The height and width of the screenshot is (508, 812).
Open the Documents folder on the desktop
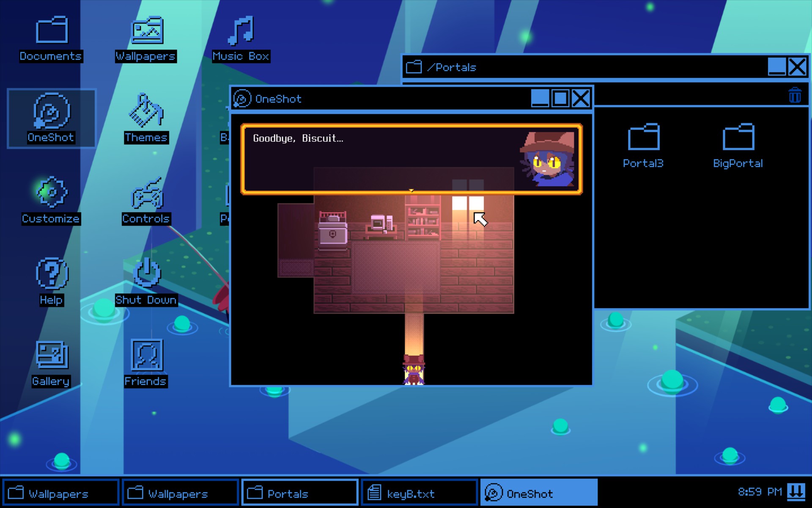click(x=51, y=39)
